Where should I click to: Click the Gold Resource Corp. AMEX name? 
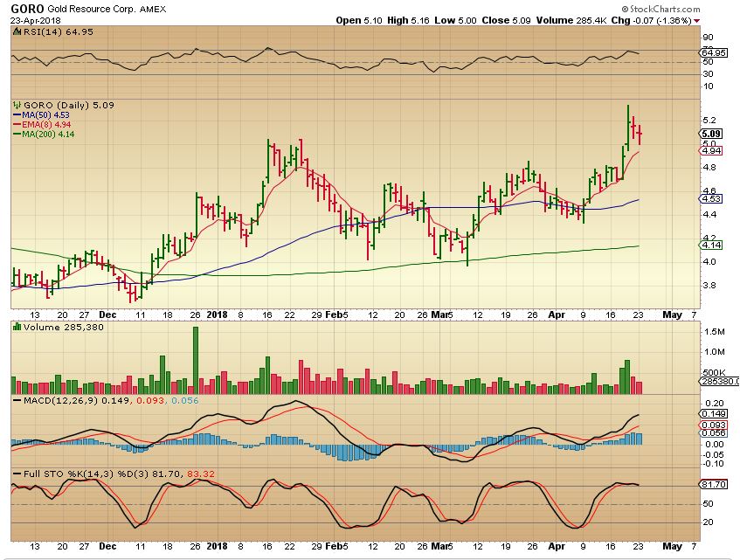tap(107, 9)
